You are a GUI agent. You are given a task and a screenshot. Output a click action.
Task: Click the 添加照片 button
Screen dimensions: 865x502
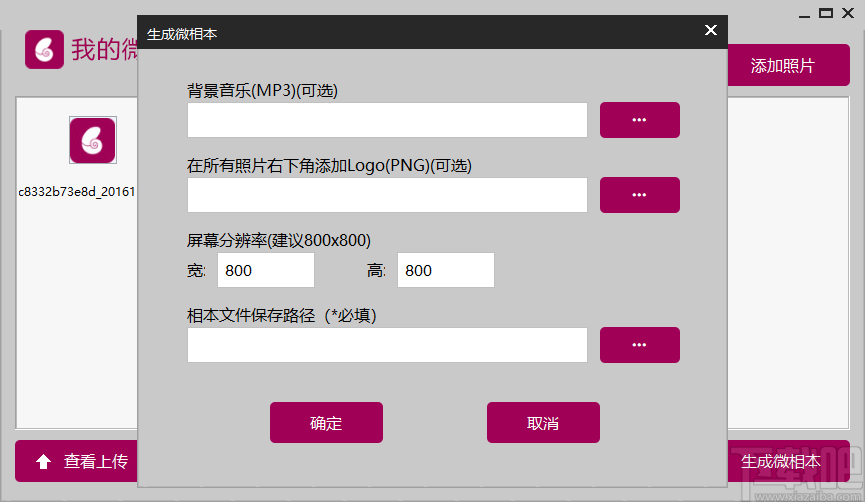pyautogui.click(x=788, y=65)
